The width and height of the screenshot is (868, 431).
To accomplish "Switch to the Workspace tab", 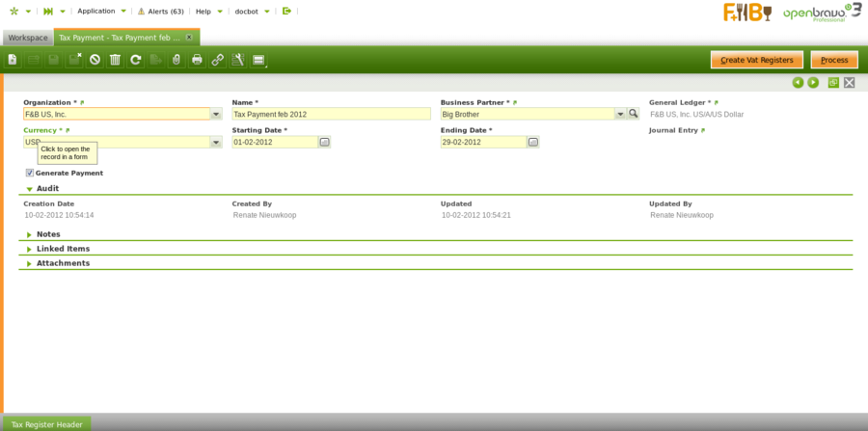I will tap(28, 38).
